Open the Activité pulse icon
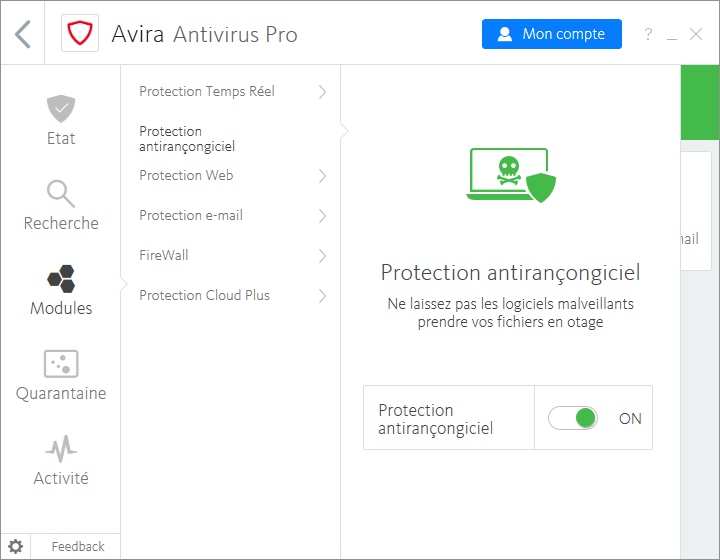Viewport: 720px width, 560px height. coord(61,448)
